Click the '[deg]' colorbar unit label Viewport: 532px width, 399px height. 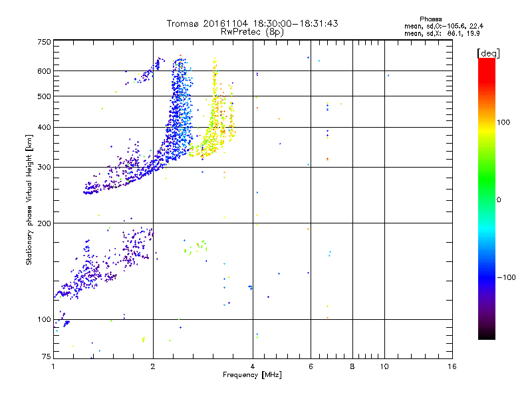coord(488,53)
